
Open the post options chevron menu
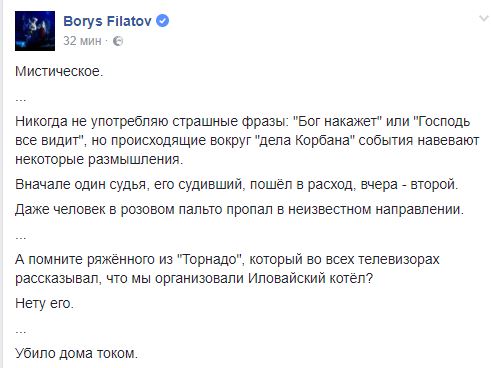[484, 18]
